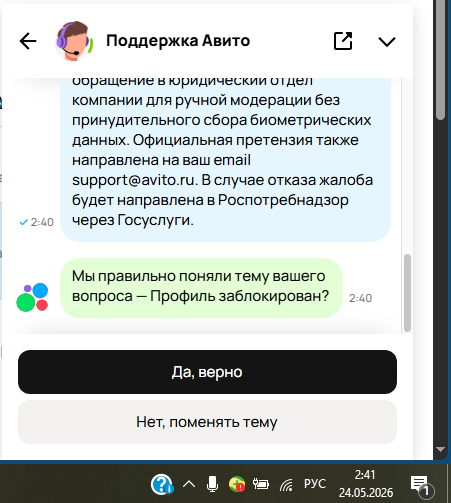Click the page scrollbar down arrow
Image resolution: width=451 pixels, height=503 pixels.
440,450
